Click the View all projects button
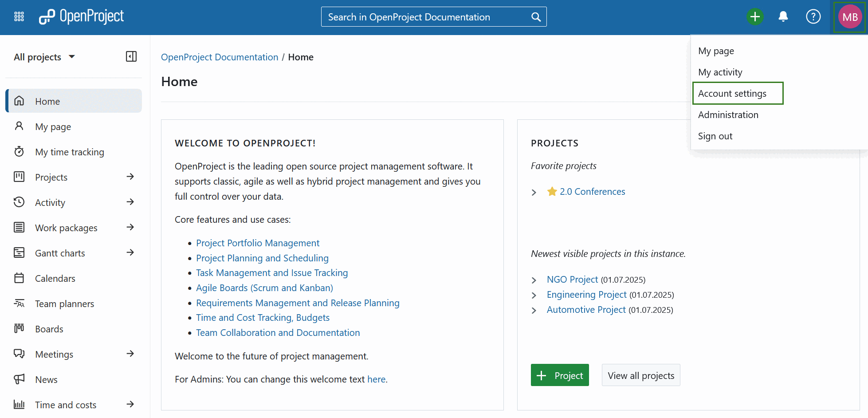 pos(640,375)
